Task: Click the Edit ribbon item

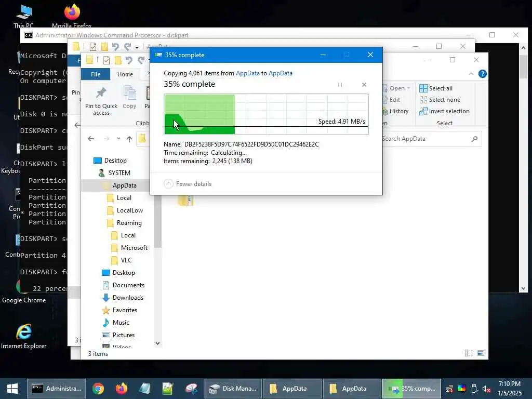Action: click(392, 100)
